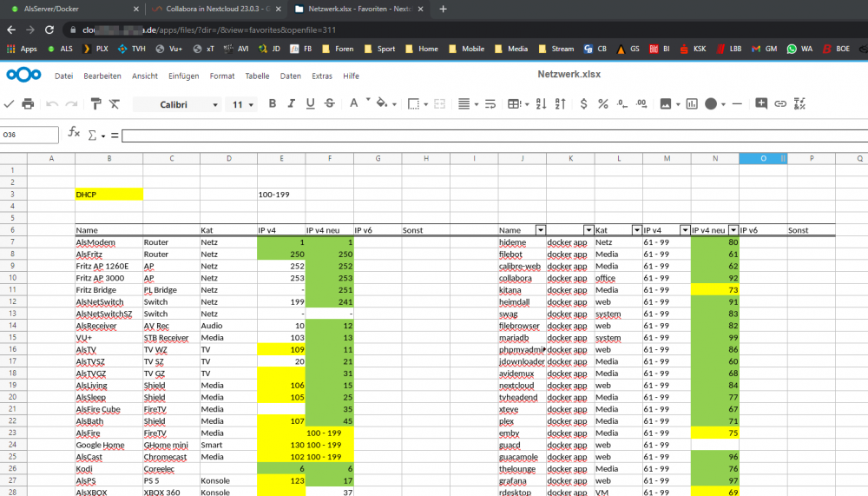Select the AlsReceiver cell

click(x=109, y=326)
